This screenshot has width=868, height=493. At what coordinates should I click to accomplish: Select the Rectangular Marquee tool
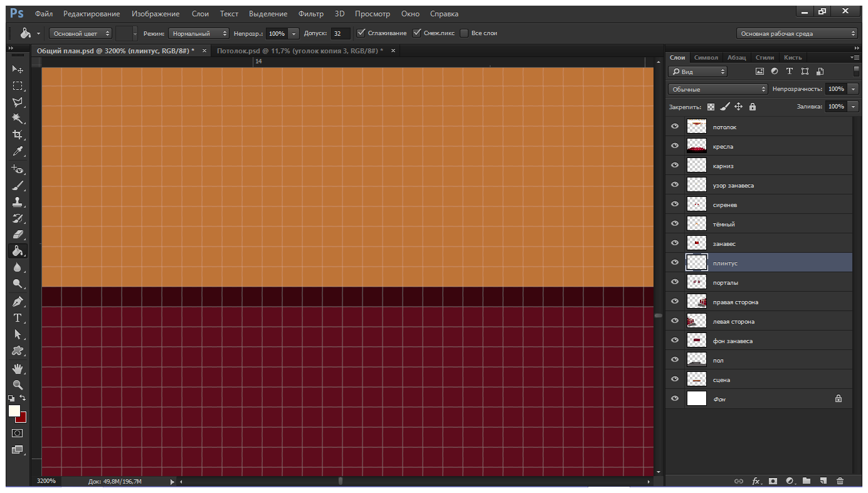click(x=18, y=86)
